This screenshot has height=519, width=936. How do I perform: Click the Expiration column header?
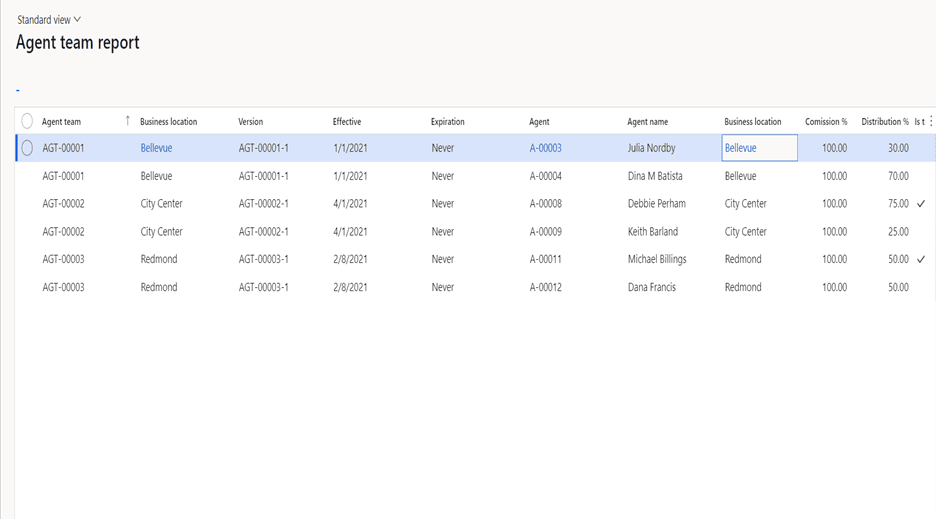(448, 121)
